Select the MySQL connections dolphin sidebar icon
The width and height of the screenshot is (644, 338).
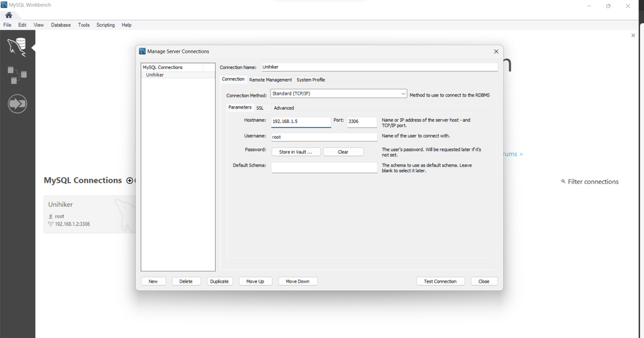click(17, 46)
